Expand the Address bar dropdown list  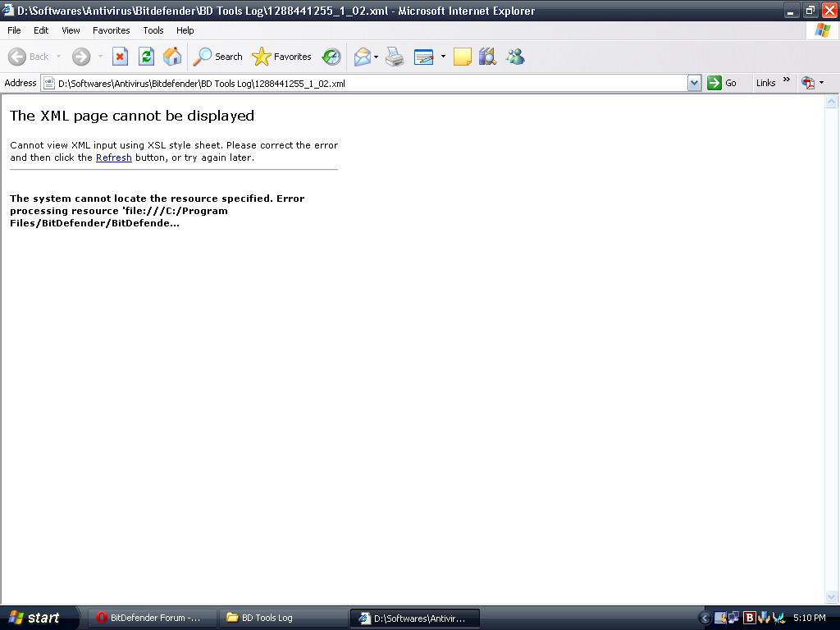pyautogui.click(x=694, y=83)
